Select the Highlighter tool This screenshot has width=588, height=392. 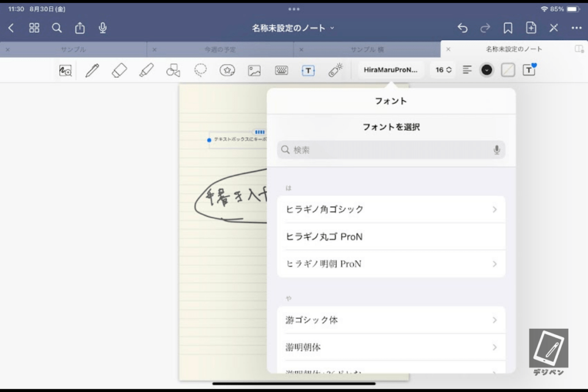click(146, 70)
